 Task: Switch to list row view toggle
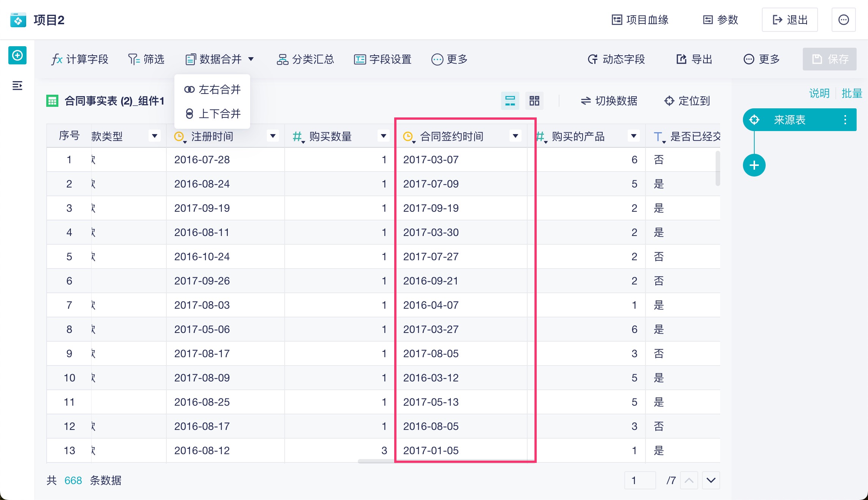(510, 101)
